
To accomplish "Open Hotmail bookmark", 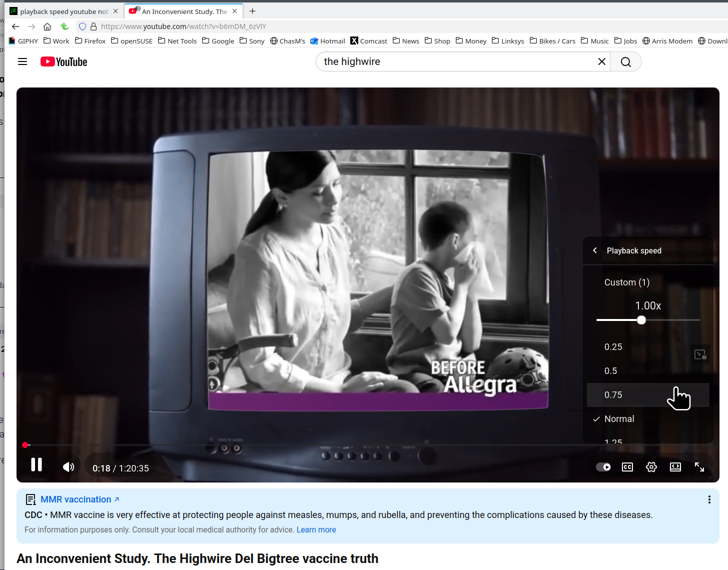I will pos(328,41).
